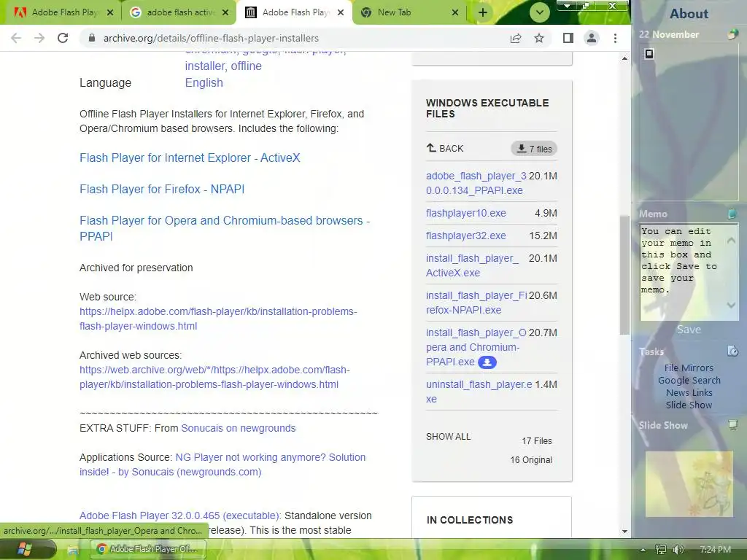Screen dimensions: 747x560
Task: Open install_flash_player_Opera and Chromium-PPAPI.exe link
Action: point(476,347)
